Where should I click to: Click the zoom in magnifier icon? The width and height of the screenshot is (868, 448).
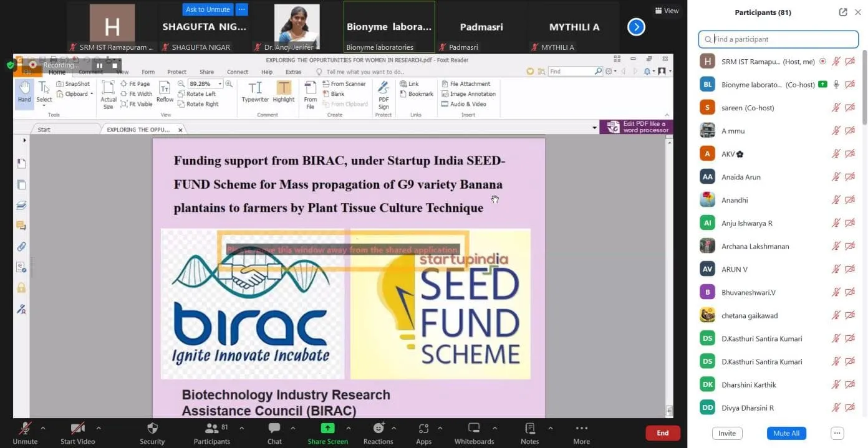click(229, 83)
